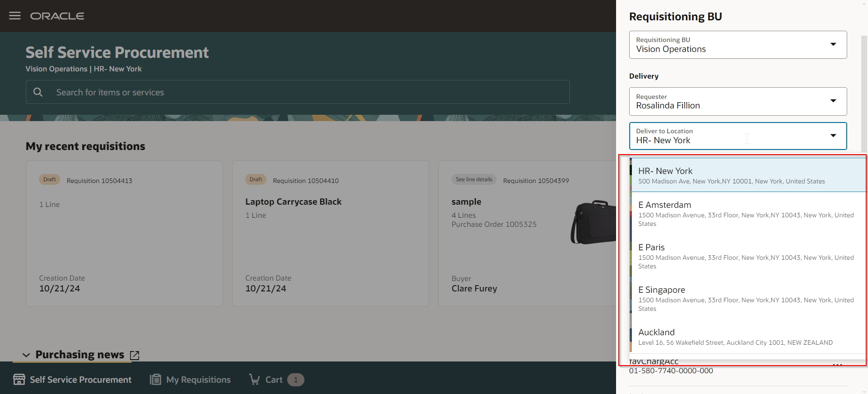The height and width of the screenshot is (394, 868).
Task: Expand the Requisitioning BU dropdown arrow
Action: point(833,44)
